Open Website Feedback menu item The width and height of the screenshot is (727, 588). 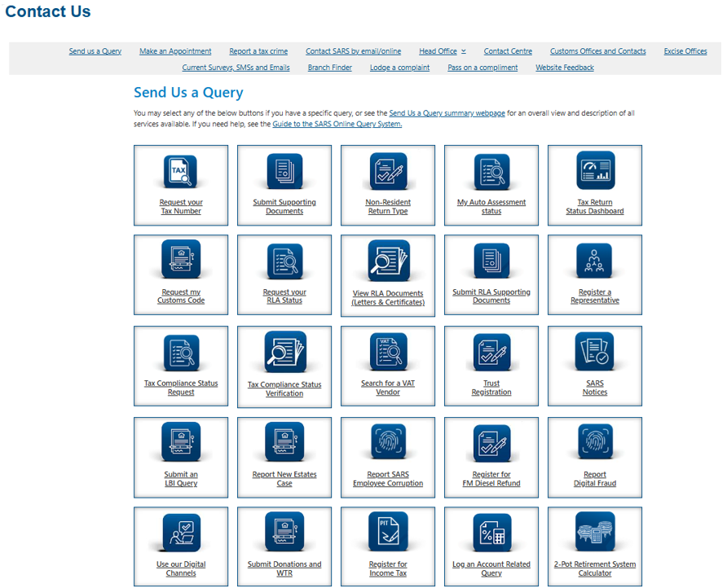point(565,68)
